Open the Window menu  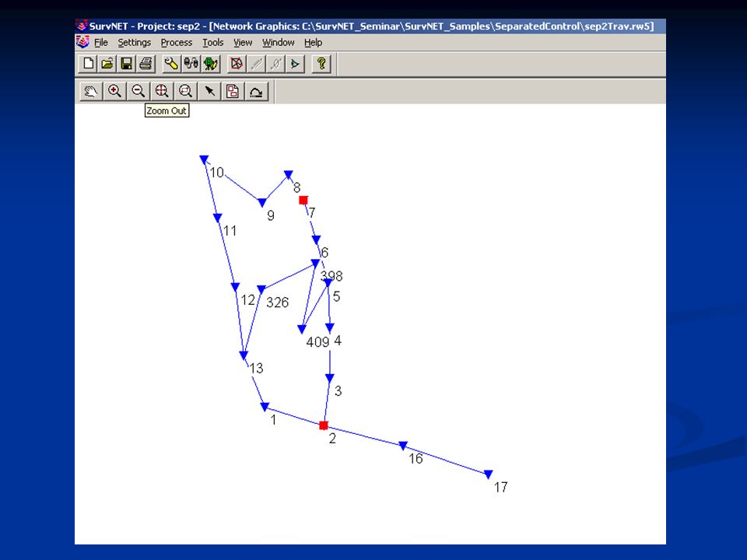[279, 42]
